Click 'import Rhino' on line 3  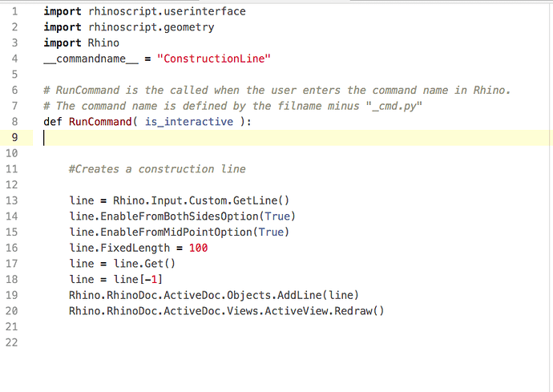point(82,43)
